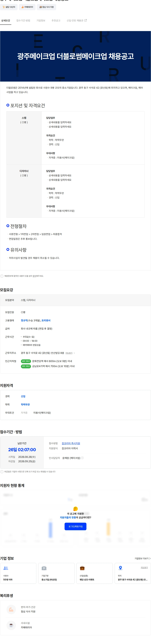Click the 광주 1호선 badge for 금남로4가역
This screenshot has height=644, width=151.
tap(26, 366)
